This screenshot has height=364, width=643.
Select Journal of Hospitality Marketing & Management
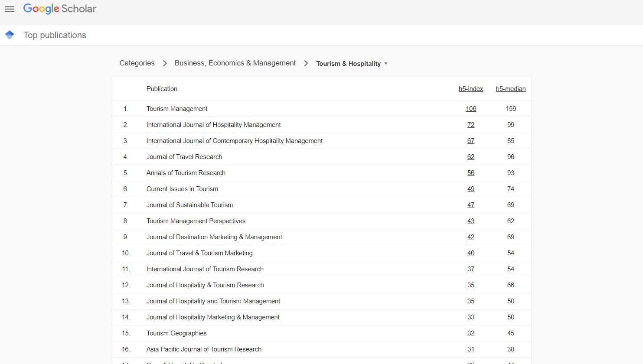213,317
